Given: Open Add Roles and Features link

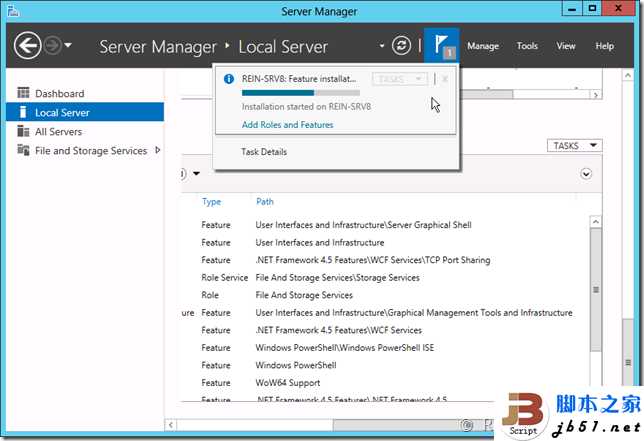Looking at the screenshot, I should coord(288,124).
